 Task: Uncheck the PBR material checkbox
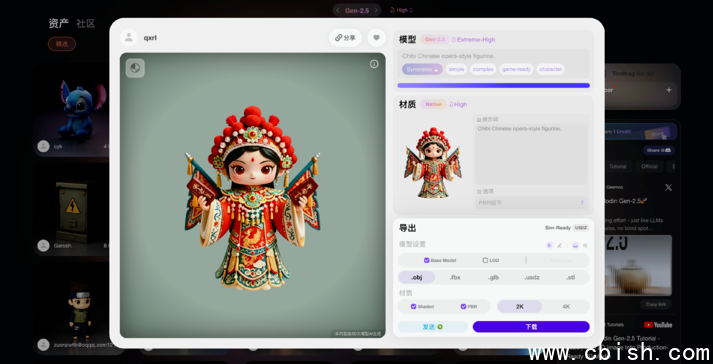463,307
